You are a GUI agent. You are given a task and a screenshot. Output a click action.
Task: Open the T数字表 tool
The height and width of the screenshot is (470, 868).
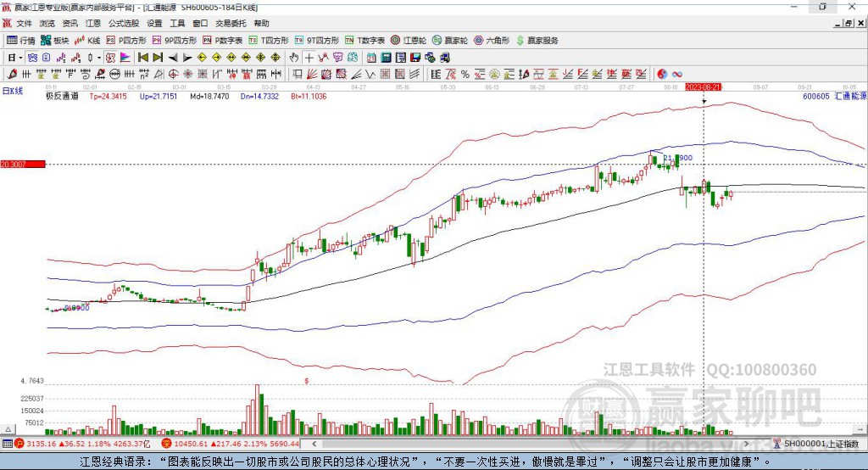[x=364, y=41]
